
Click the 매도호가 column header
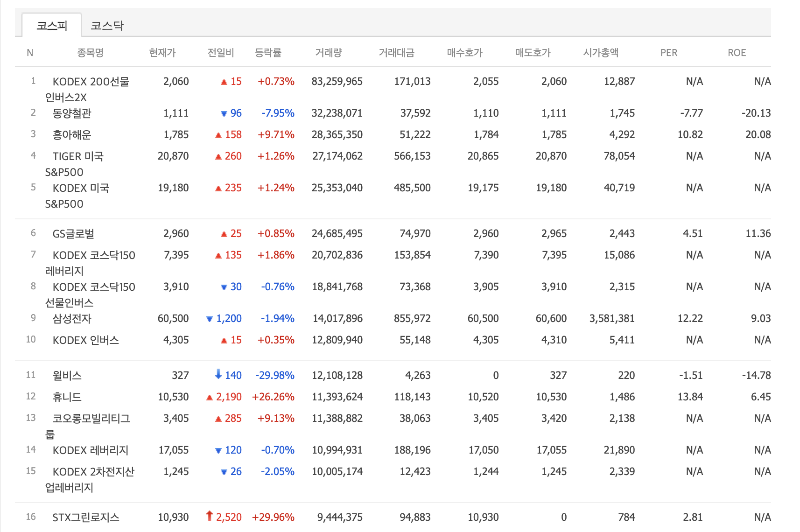pyautogui.click(x=533, y=52)
